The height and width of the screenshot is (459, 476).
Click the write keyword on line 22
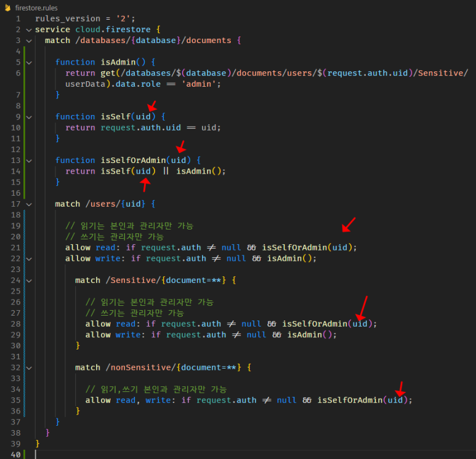point(108,258)
